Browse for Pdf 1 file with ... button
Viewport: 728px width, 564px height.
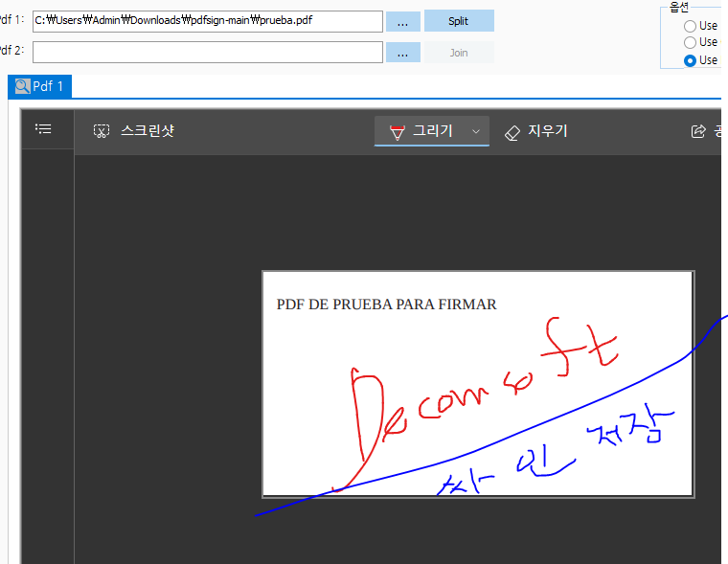(x=403, y=21)
